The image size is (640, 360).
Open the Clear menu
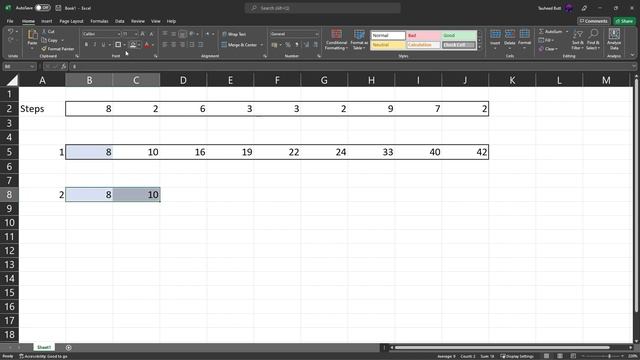[x=547, y=49]
